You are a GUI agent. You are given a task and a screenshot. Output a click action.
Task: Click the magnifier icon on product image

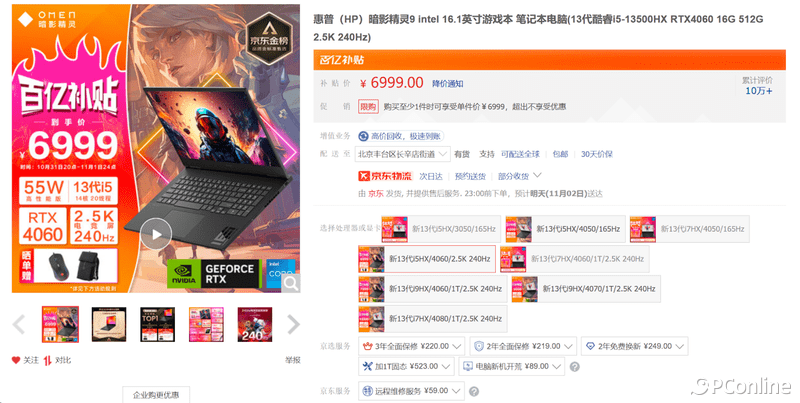click(x=291, y=283)
